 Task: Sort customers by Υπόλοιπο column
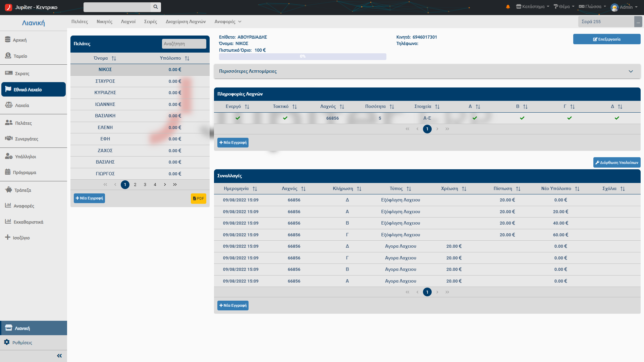(174, 58)
